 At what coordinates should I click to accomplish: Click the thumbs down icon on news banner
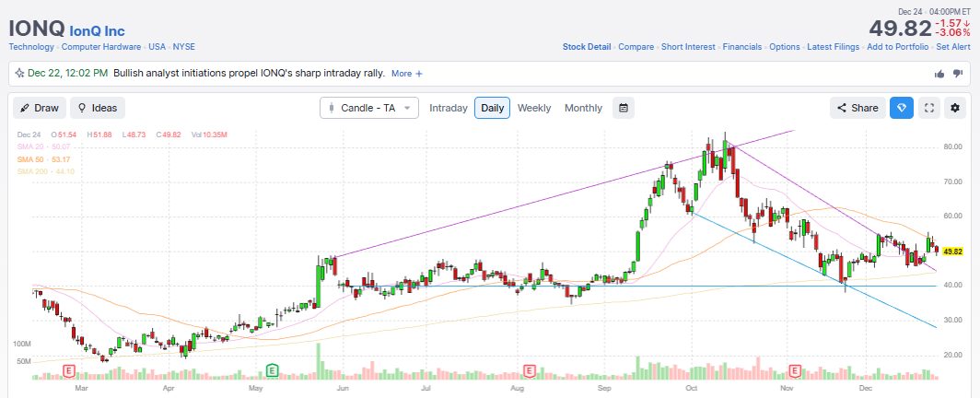(x=958, y=74)
